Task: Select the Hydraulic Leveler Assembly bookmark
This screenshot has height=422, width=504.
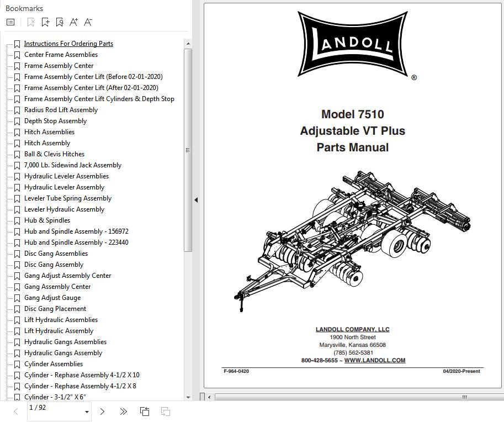Action: (x=64, y=187)
